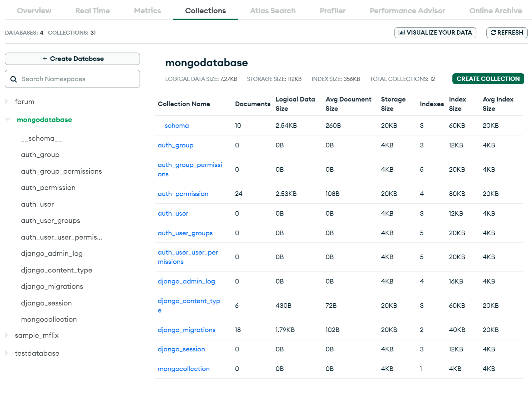Open the __schema__ collection link
532x394 pixels.
(x=177, y=125)
